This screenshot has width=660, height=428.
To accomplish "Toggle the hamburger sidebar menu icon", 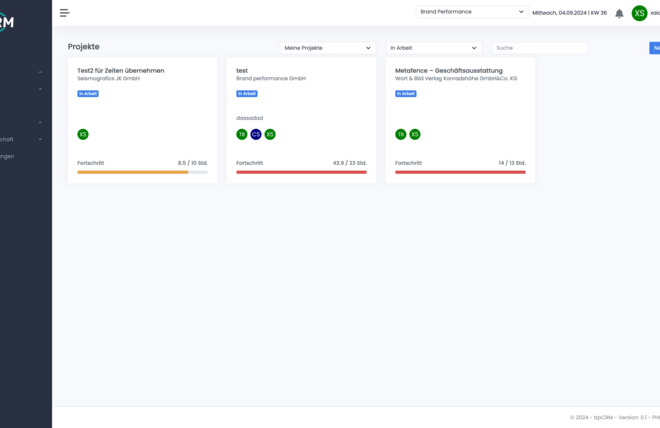I will click(64, 13).
